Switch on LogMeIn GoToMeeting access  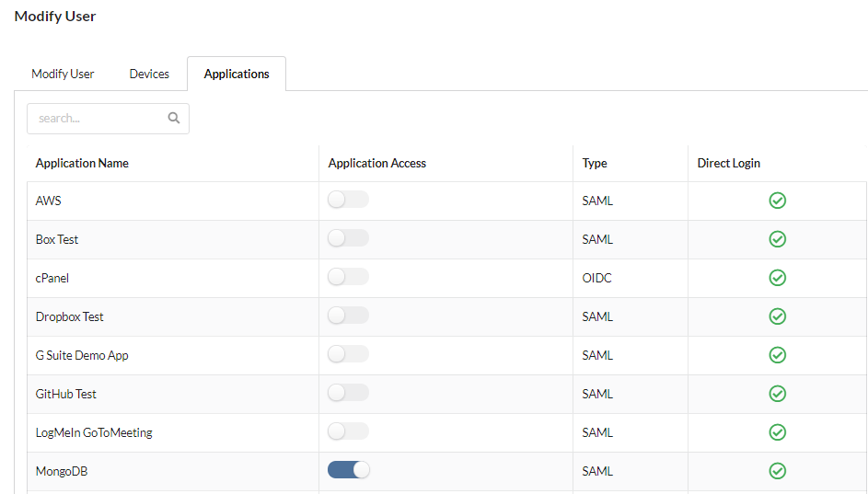tap(348, 431)
